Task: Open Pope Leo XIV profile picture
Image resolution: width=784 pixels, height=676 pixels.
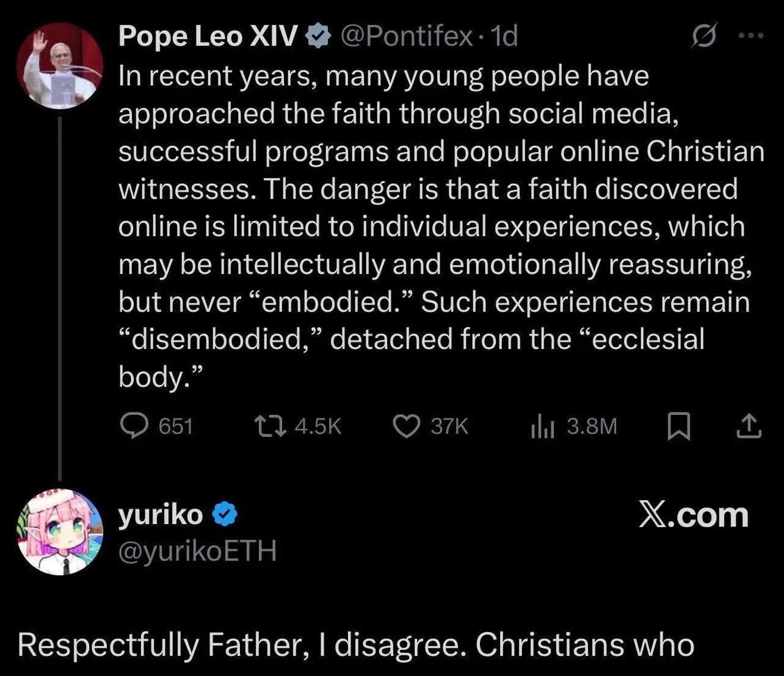Action: click(59, 66)
